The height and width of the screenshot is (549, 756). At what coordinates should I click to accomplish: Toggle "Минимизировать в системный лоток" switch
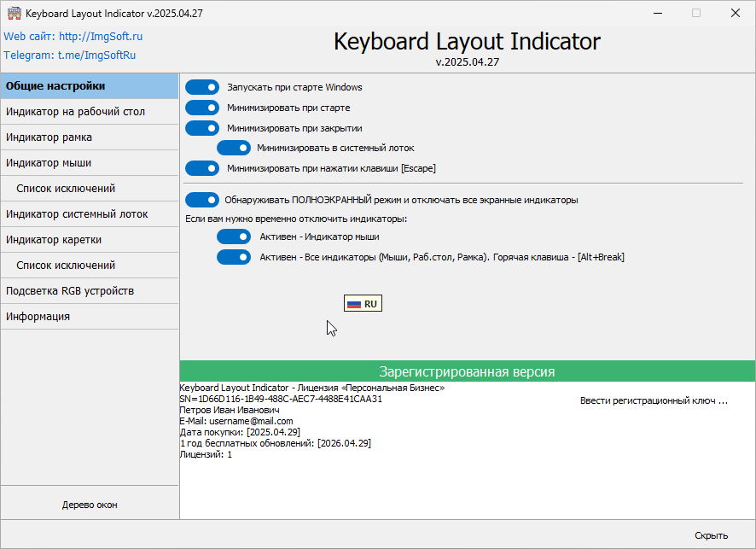pos(233,148)
